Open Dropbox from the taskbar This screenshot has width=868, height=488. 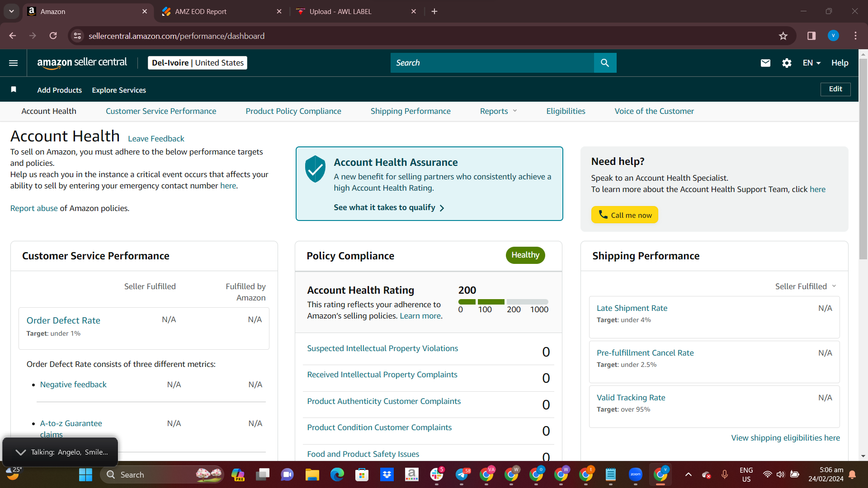pyautogui.click(x=387, y=474)
